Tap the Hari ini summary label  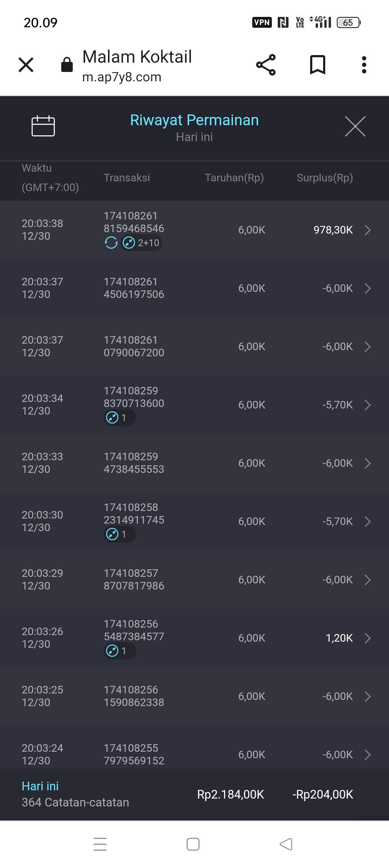[40, 786]
